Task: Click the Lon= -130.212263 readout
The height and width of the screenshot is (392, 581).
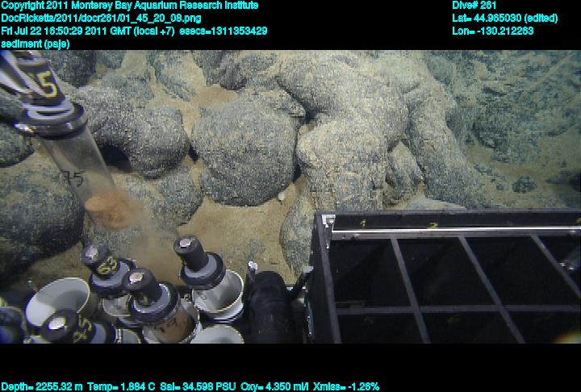Action: (x=493, y=31)
